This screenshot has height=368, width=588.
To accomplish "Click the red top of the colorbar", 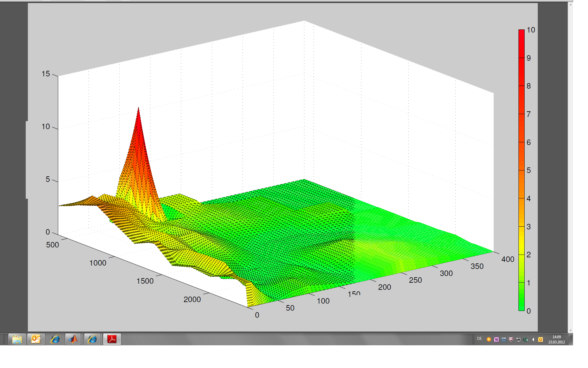I will click(521, 34).
